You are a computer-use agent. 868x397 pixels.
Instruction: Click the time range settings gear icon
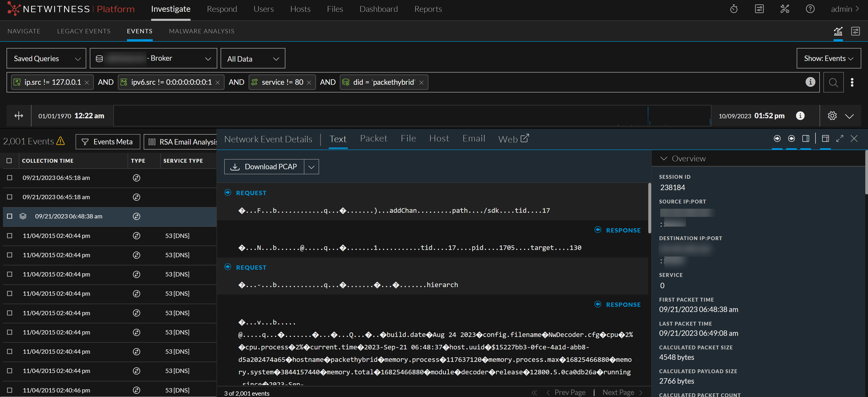coord(832,116)
